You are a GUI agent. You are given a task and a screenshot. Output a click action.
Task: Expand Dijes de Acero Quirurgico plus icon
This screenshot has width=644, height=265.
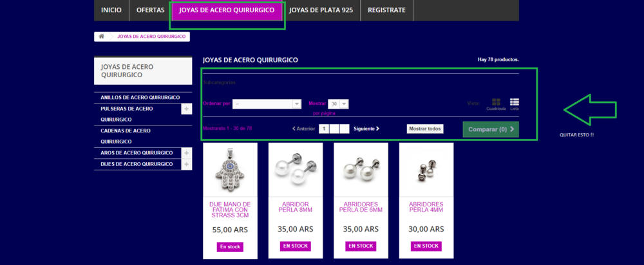pos(187,164)
